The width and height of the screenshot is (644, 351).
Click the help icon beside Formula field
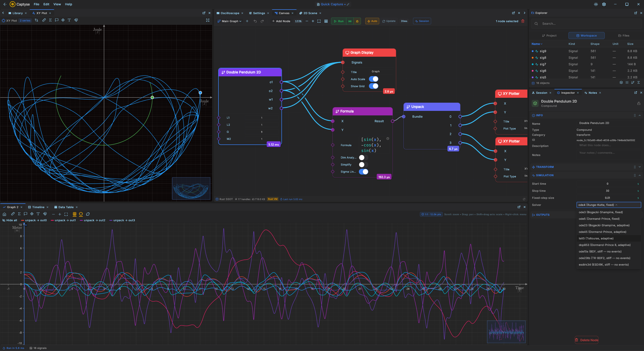point(388,139)
